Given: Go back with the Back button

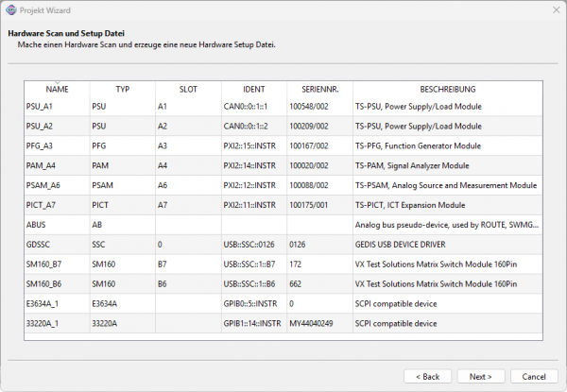Looking at the screenshot, I should [427, 376].
